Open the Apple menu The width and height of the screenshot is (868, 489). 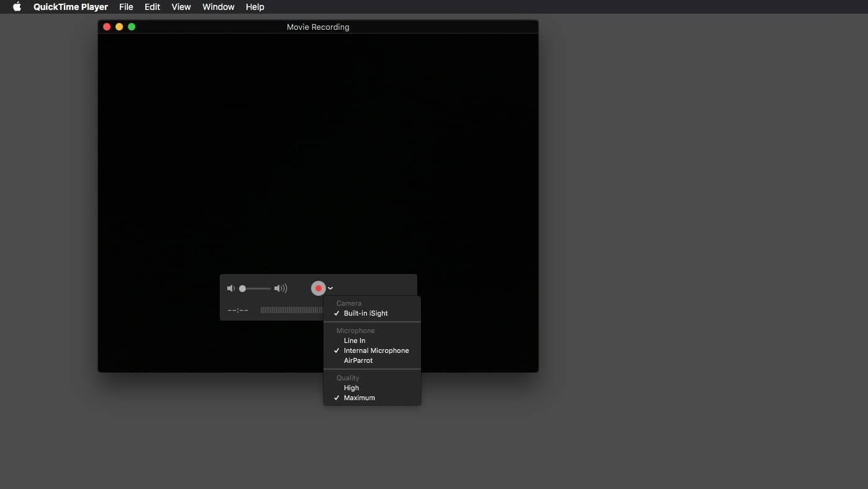tap(17, 7)
